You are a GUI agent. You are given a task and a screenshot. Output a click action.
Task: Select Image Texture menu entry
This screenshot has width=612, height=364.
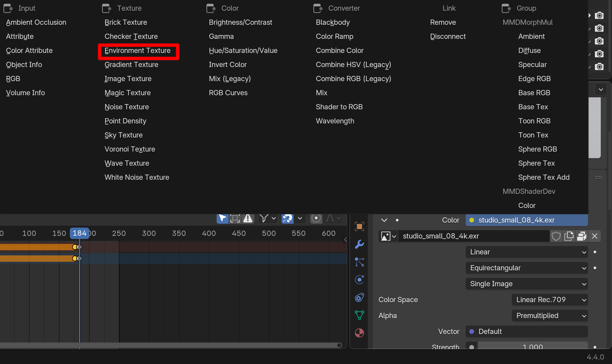pos(128,79)
